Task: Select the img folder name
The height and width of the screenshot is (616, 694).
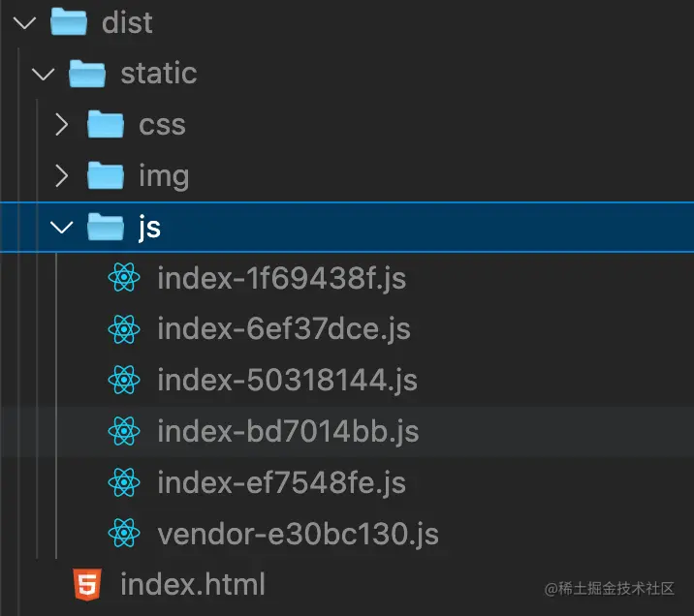Action: [164, 176]
